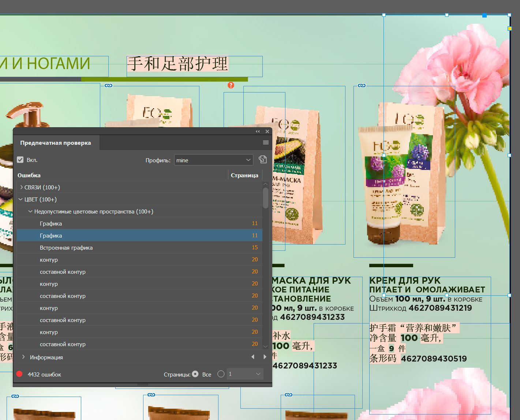Click the Страница column header
This screenshot has height=420, width=520.
point(244,175)
